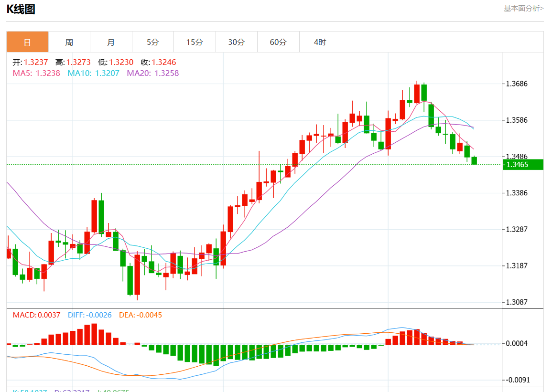Click the 1.3686 price axis label
The height and width of the screenshot is (392, 552).
point(517,84)
